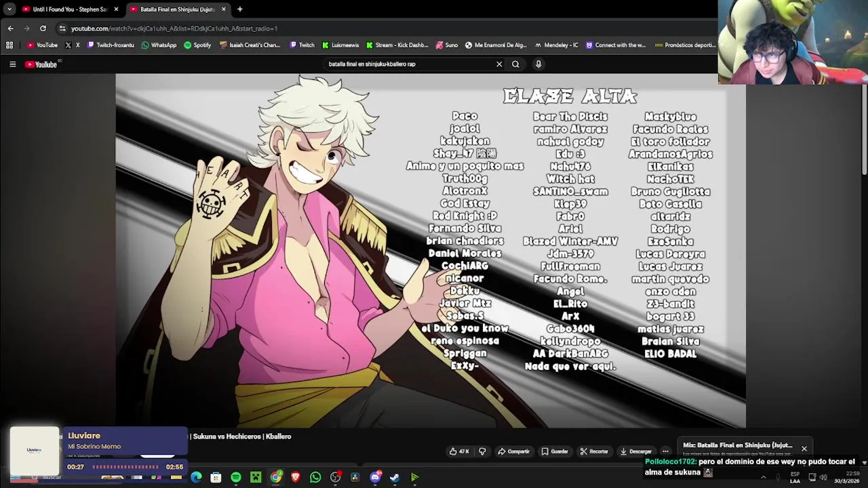Viewport: 868px width, 488px height.
Task: Open the Isaiah Creati's Chan bookmark
Action: 250,45
